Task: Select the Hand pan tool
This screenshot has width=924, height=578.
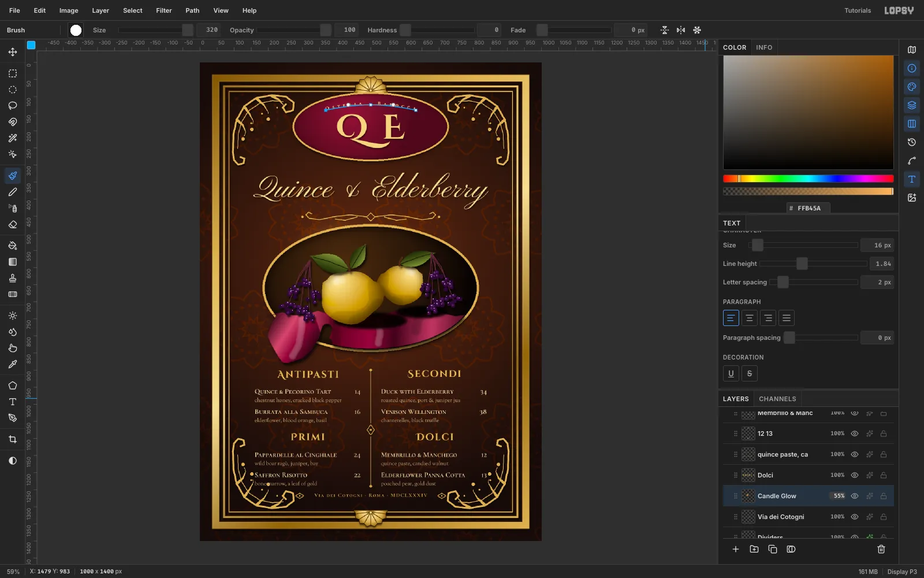Action: [13, 348]
